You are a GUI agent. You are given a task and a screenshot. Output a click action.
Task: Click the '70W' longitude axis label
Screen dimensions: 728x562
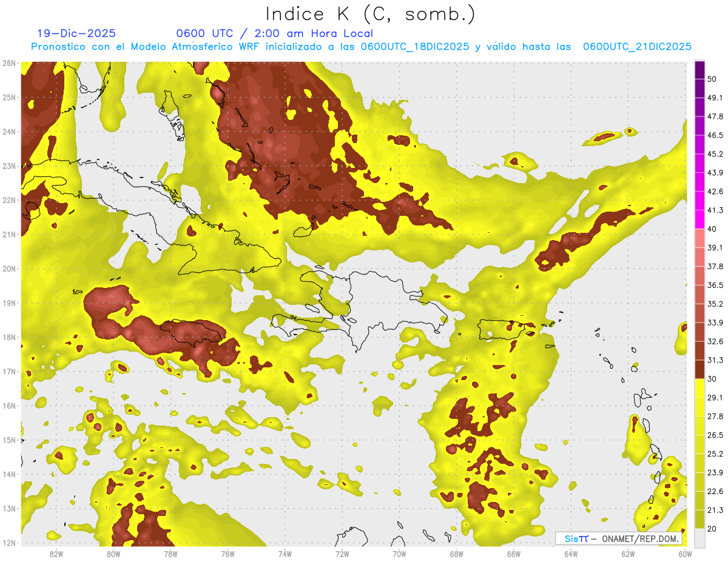pyautogui.click(x=399, y=554)
